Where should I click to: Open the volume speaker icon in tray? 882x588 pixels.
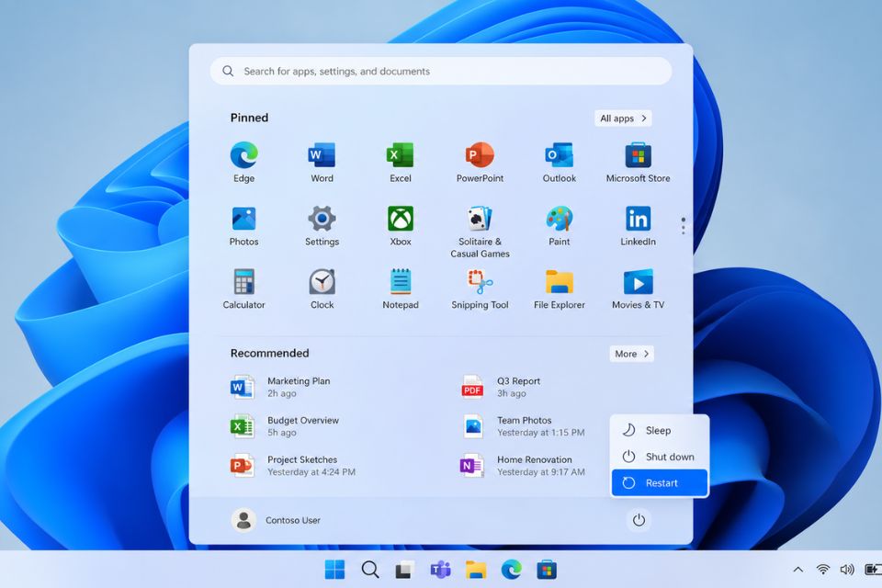point(847,570)
